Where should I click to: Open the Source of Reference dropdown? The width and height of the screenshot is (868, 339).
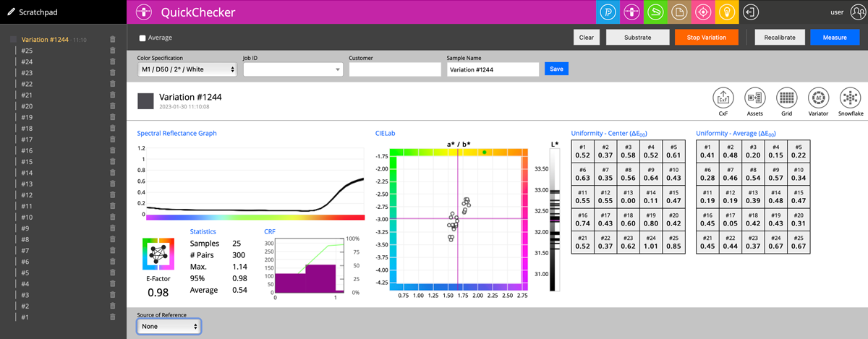(x=169, y=326)
